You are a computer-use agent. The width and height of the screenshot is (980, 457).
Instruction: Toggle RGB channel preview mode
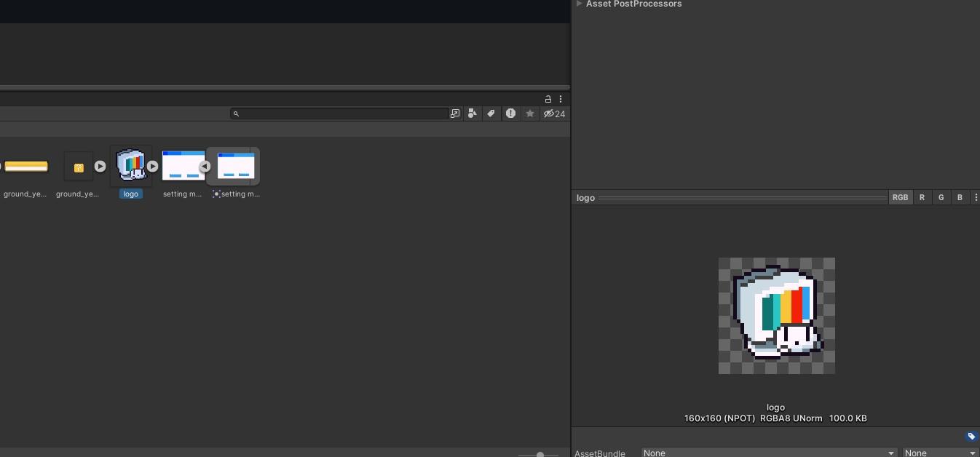point(900,198)
